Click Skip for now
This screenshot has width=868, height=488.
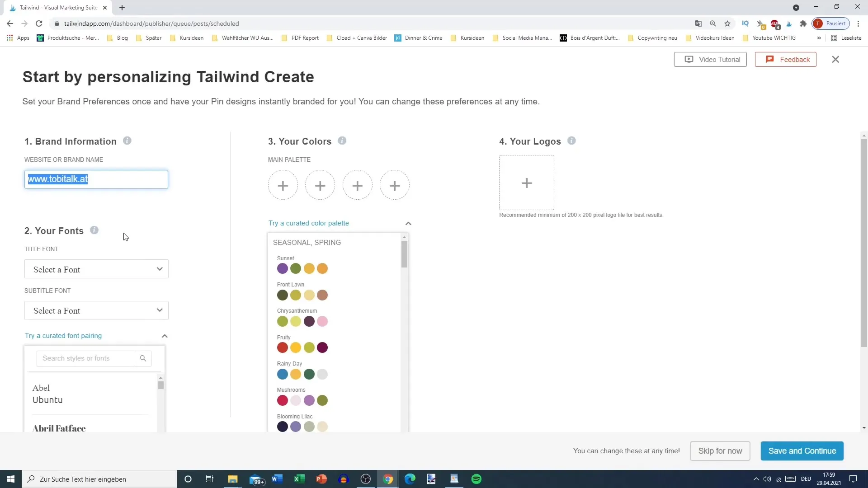pos(720,451)
